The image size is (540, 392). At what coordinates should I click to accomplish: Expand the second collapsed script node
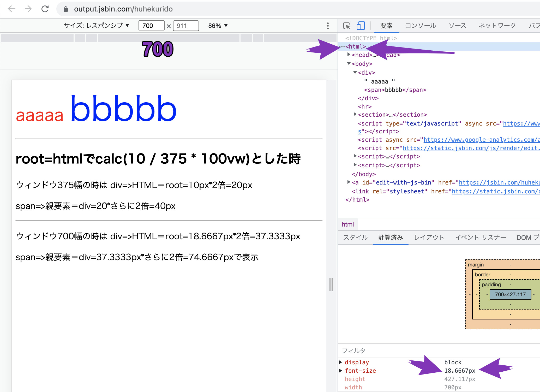point(355,165)
